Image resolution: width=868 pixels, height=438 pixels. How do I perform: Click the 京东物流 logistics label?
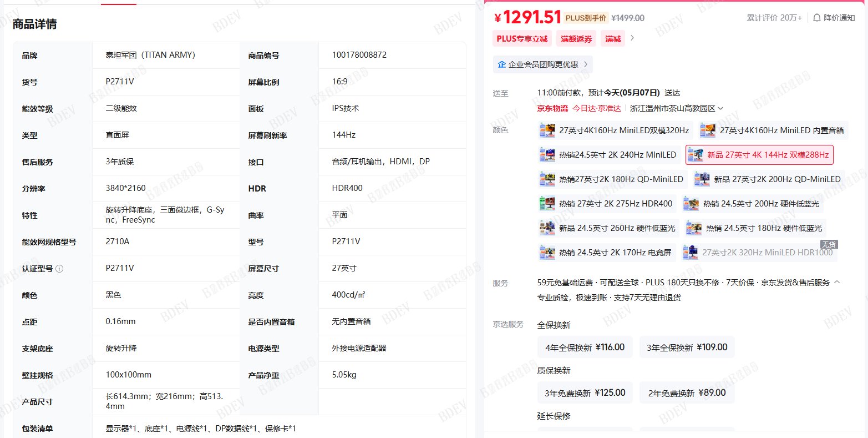point(552,108)
